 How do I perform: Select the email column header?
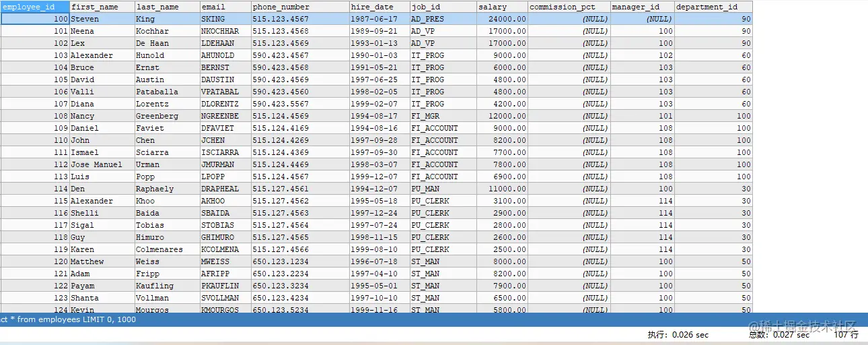click(x=225, y=7)
